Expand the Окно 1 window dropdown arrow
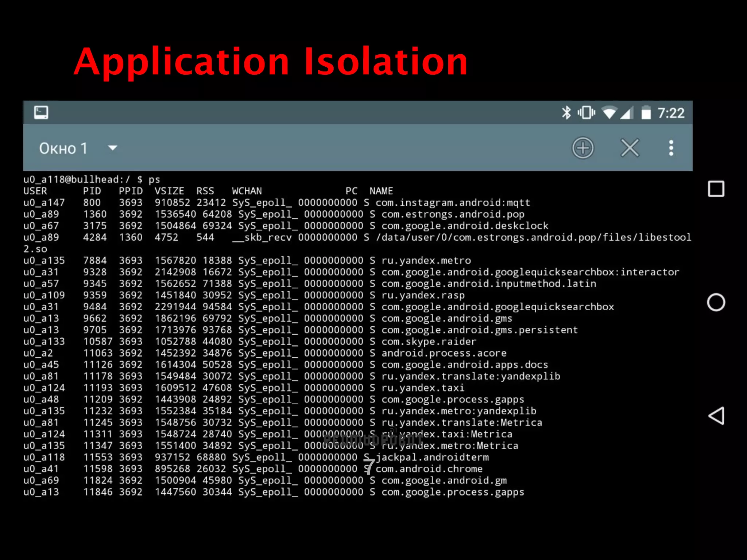The image size is (747, 560). click(113, 148)
